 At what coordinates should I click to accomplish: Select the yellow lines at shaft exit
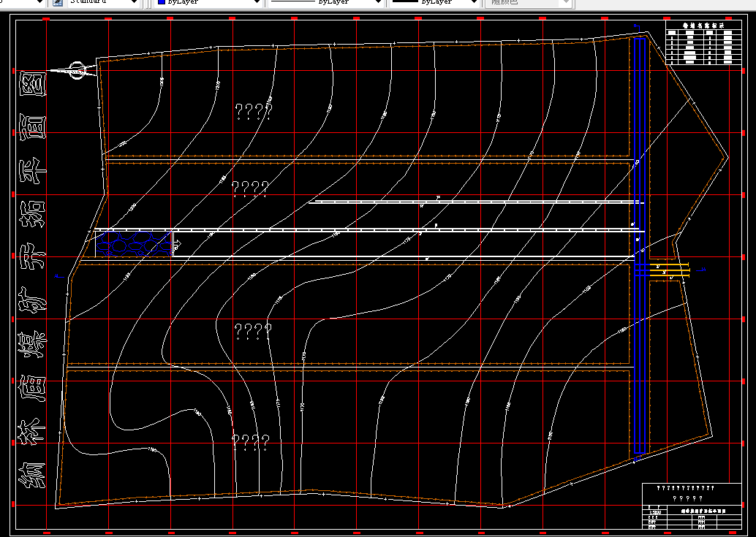pos(670,270)
